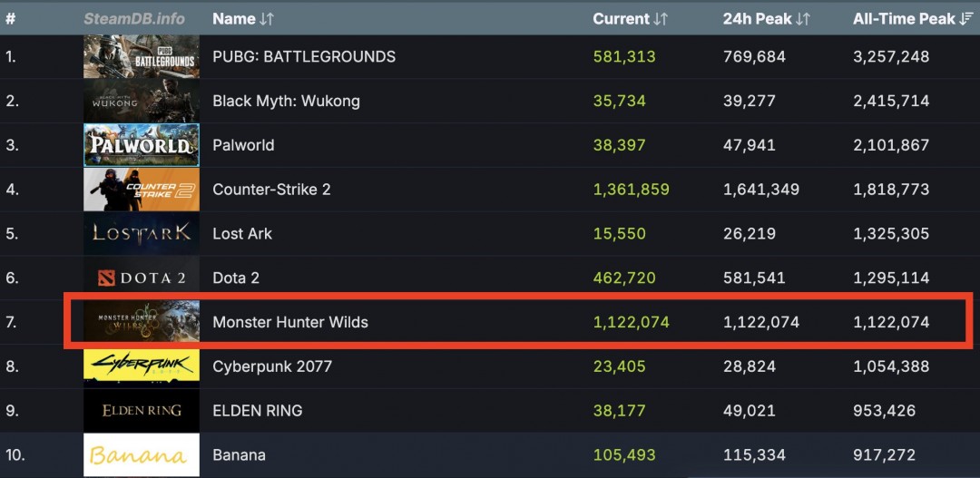Open the Banana game thumbnail
Image resolution: width=980 pixels, height=478 pixels.
click(x=142, y=454)
